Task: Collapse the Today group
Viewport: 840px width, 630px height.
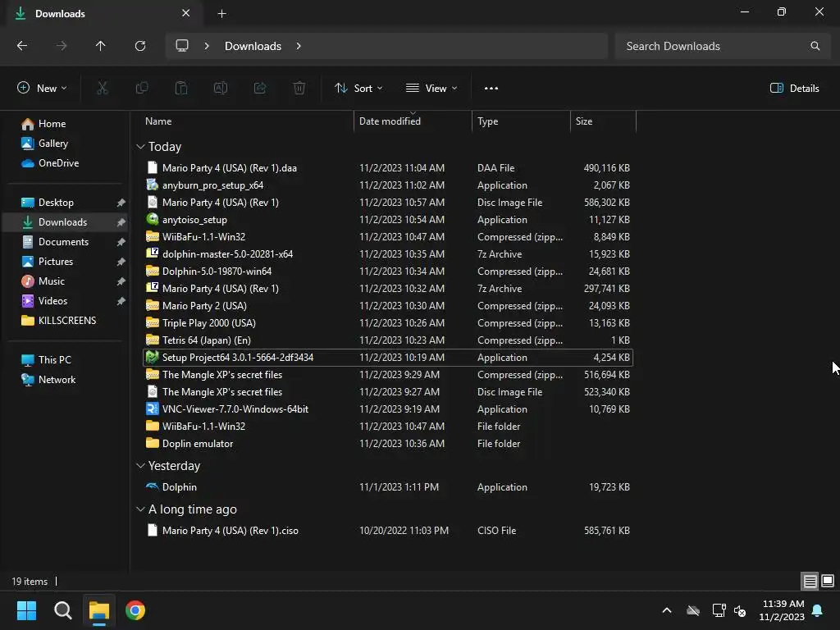Action: click(x=140, y=146)
